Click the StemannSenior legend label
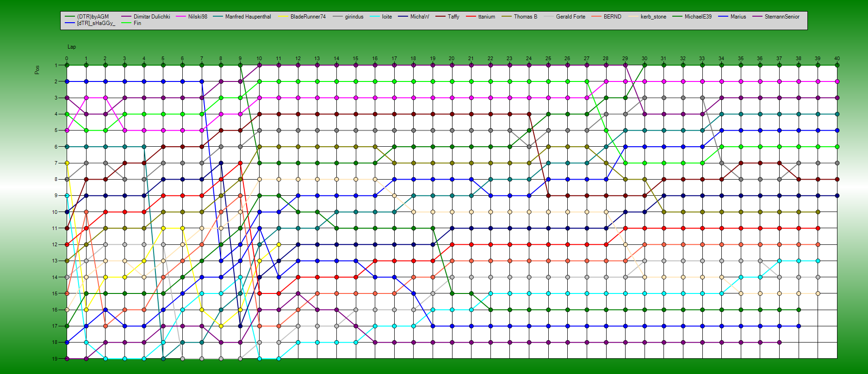The image size is (868, 374). pos(782,17)
